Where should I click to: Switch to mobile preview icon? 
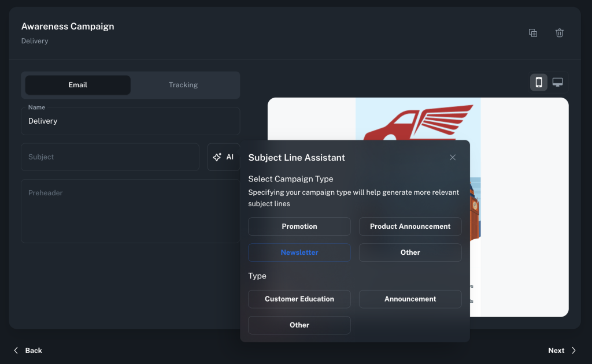pos(539,82)
